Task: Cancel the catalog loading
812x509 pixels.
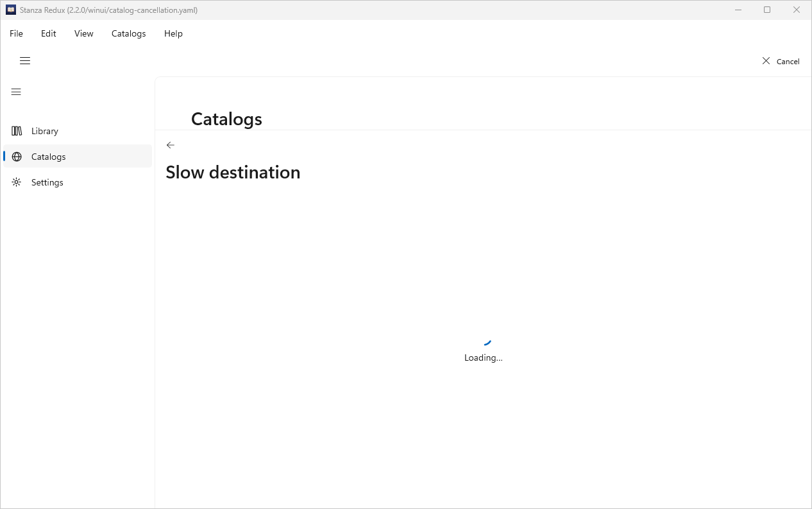Action: (781, 61)
